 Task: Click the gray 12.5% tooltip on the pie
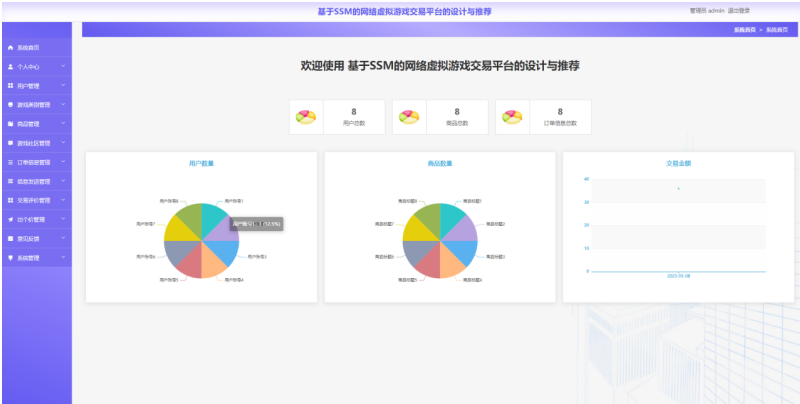coord(257,224)
